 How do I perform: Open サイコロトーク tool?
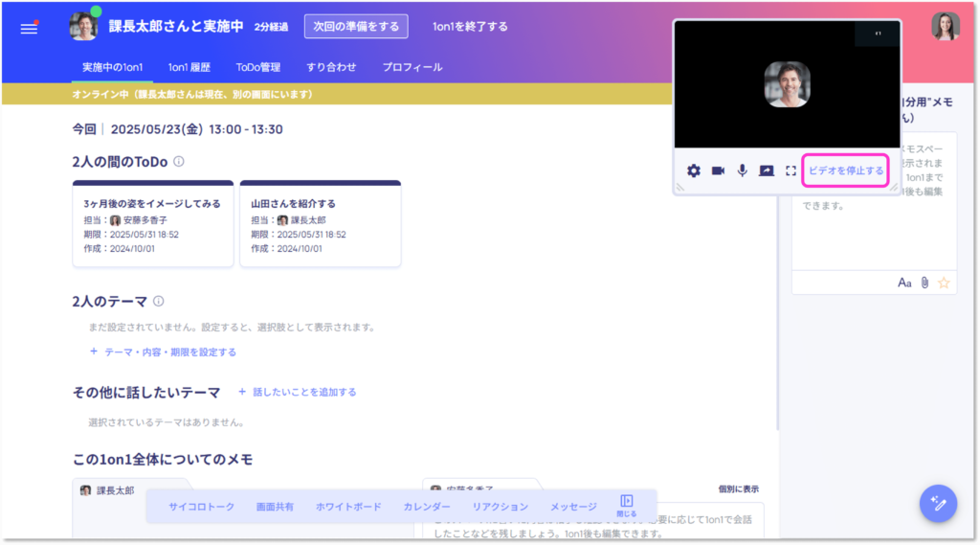click(201, 506)
